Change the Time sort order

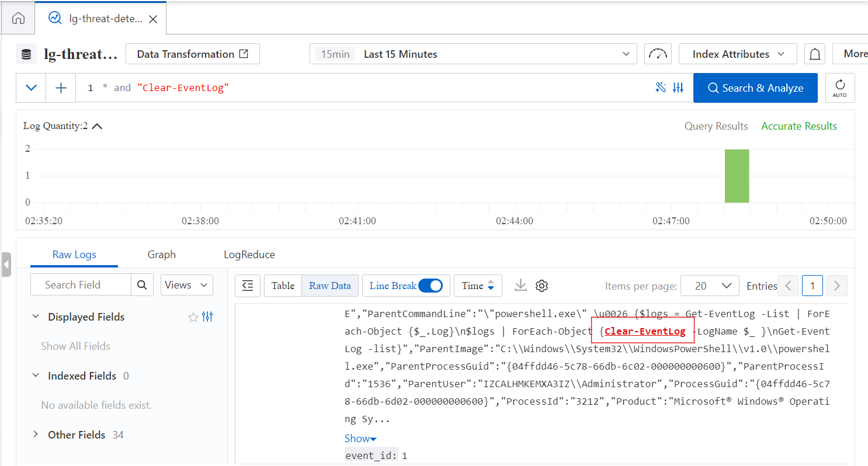478,286
